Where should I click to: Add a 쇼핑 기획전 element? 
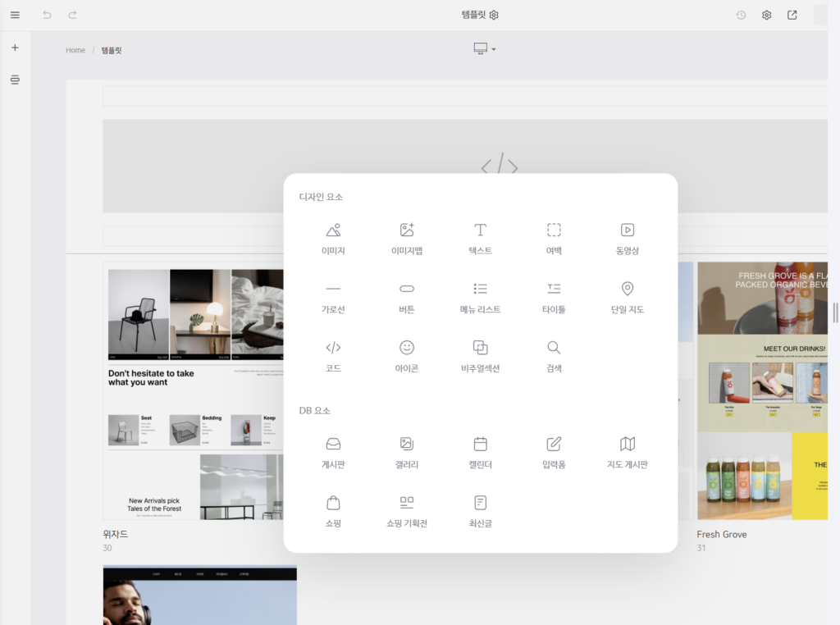[x=407, y=512]
